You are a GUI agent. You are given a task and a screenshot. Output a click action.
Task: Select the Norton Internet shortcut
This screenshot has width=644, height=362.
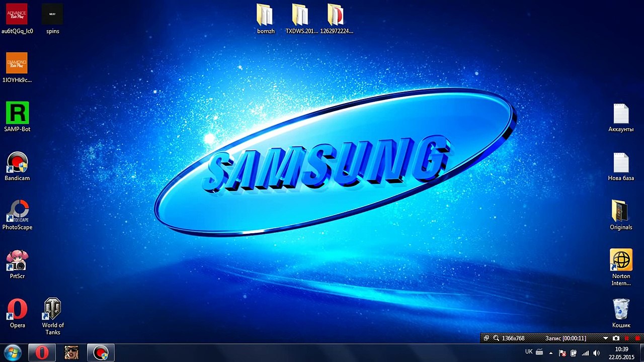pos(621,267)
